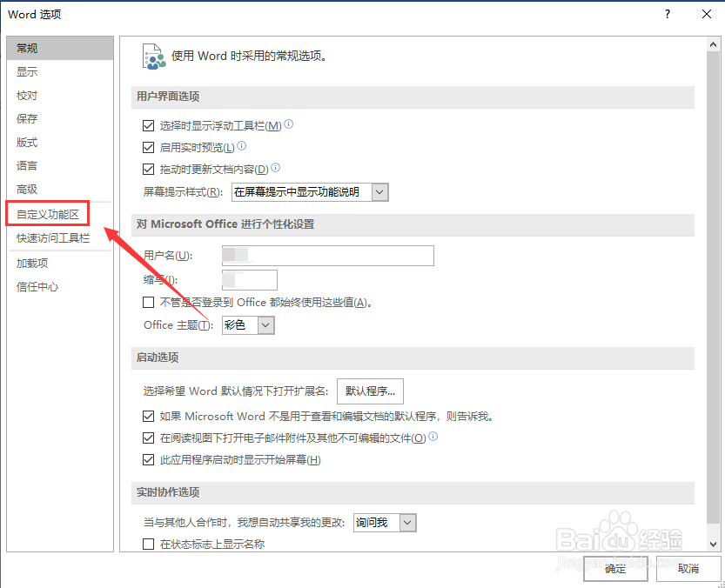Click the help question mark icon
Image resolution: width=725 pixels, height=588 pixels.
coord(668,14)
